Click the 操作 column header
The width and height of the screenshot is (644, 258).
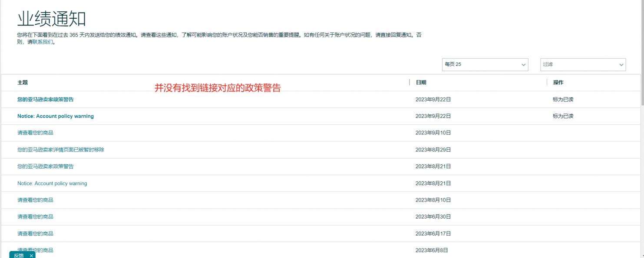(x=558, y=82)
